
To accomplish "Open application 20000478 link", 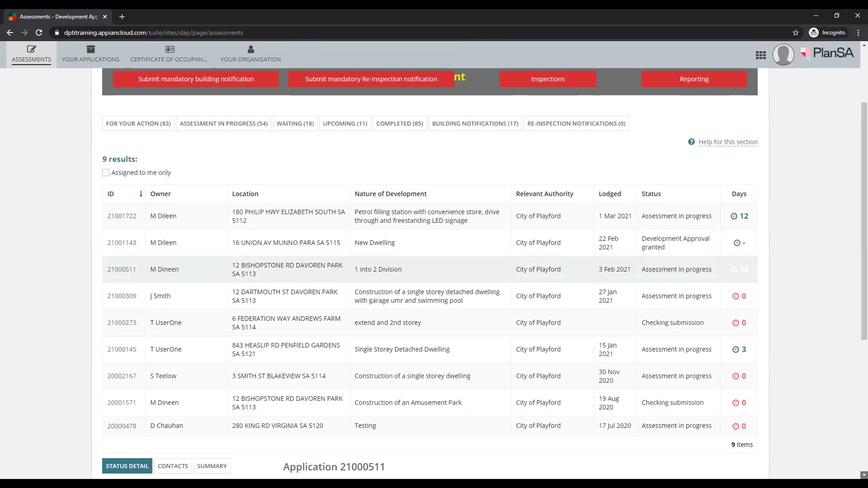I will tap(122, 426).
